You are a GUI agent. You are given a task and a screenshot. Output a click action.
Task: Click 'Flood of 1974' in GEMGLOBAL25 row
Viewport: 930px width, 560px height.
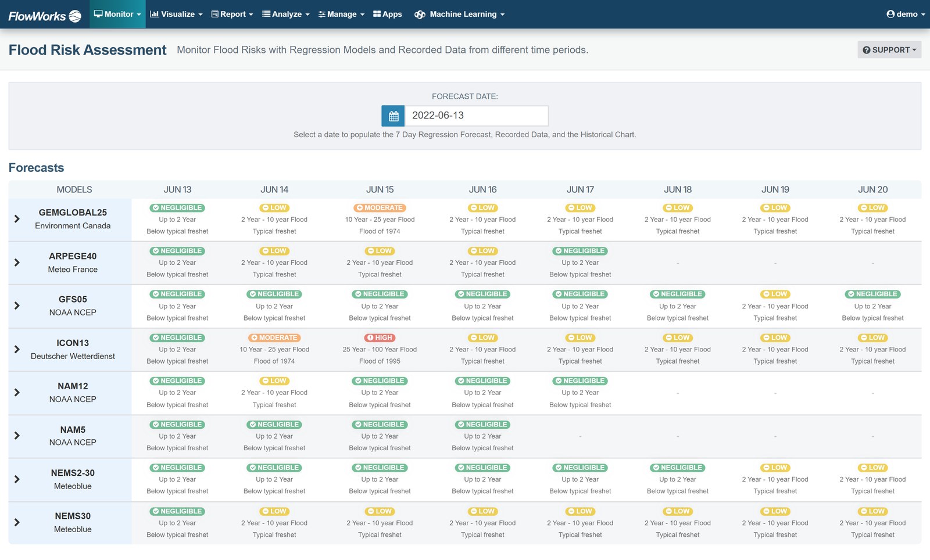[x=380, y=231]
